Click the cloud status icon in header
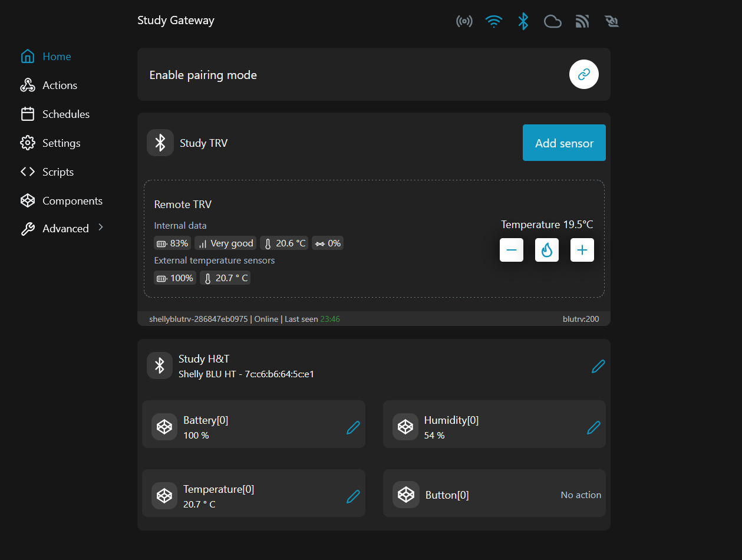 point(552,22)
